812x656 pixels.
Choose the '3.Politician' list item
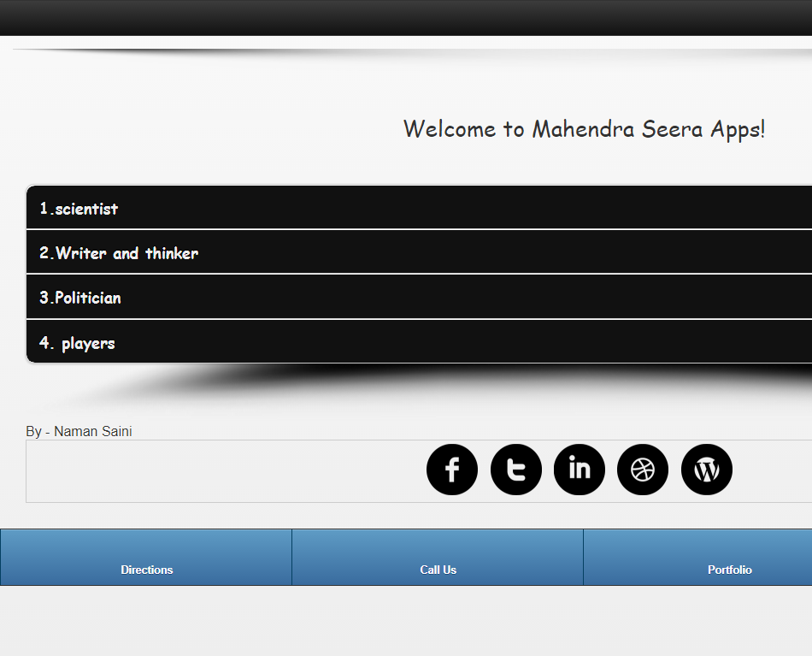point(419,297)
